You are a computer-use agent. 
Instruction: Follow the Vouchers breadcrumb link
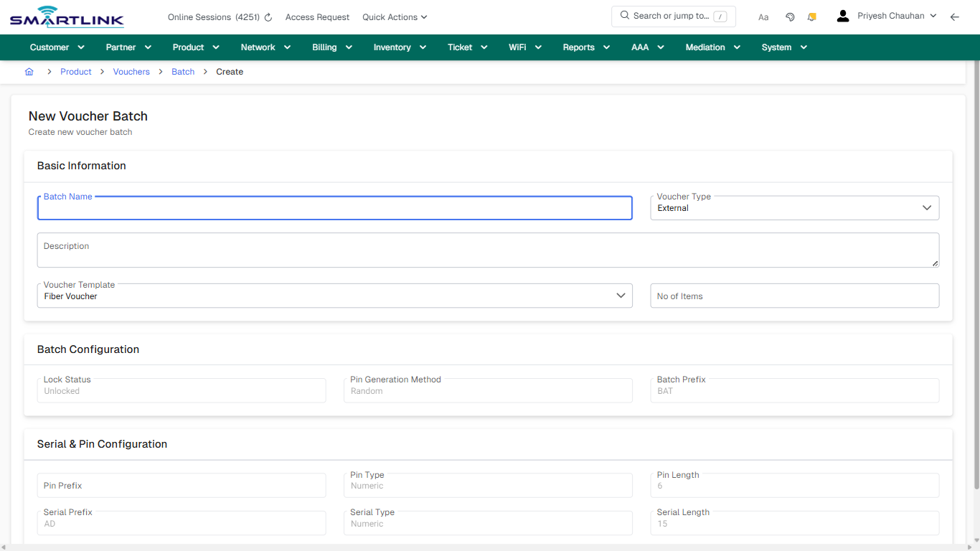click(x=131, y=72)
